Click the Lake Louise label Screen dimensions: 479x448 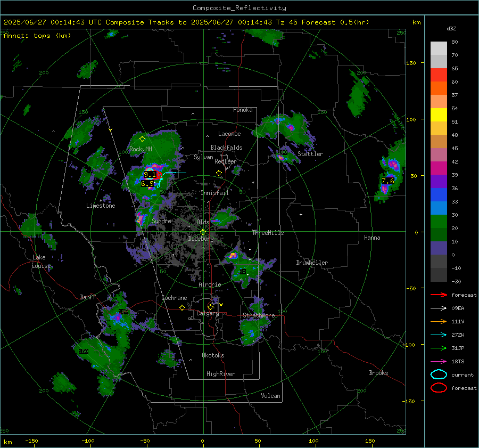point(41,262)
